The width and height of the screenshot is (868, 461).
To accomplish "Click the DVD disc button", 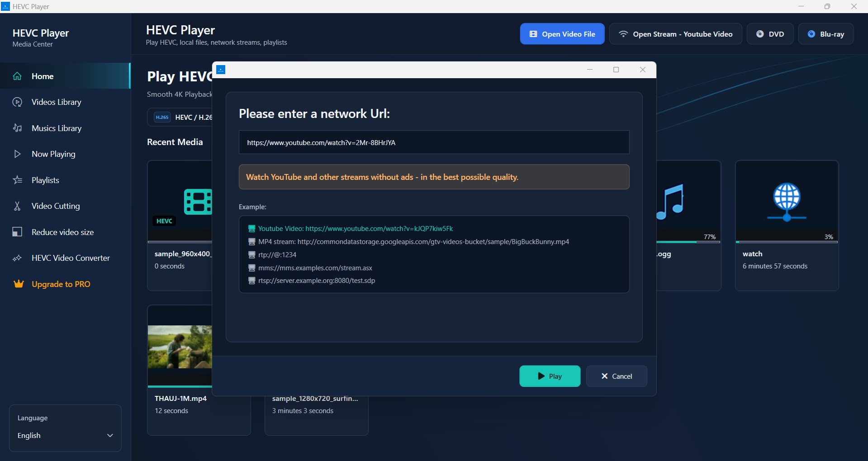I will 770,34.
